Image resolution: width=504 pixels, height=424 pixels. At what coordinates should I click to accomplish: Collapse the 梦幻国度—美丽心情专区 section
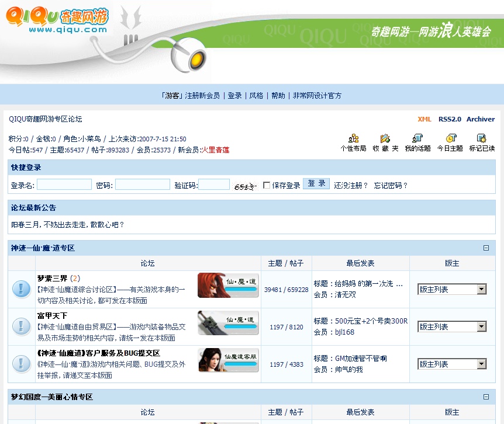point(486,397)
